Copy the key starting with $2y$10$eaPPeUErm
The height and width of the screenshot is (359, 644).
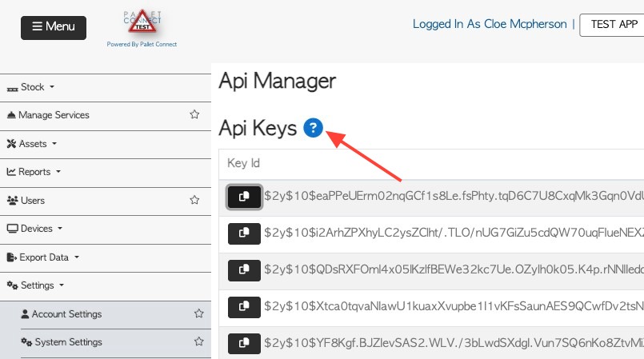pyautogui.click(x=244, y=196)
